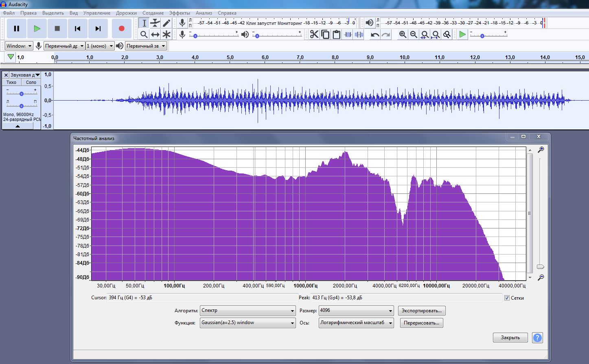The height and width of the screenshot is (364, 589).
Task: Open the Размер dropdown showing 4096
Action: 356,311
